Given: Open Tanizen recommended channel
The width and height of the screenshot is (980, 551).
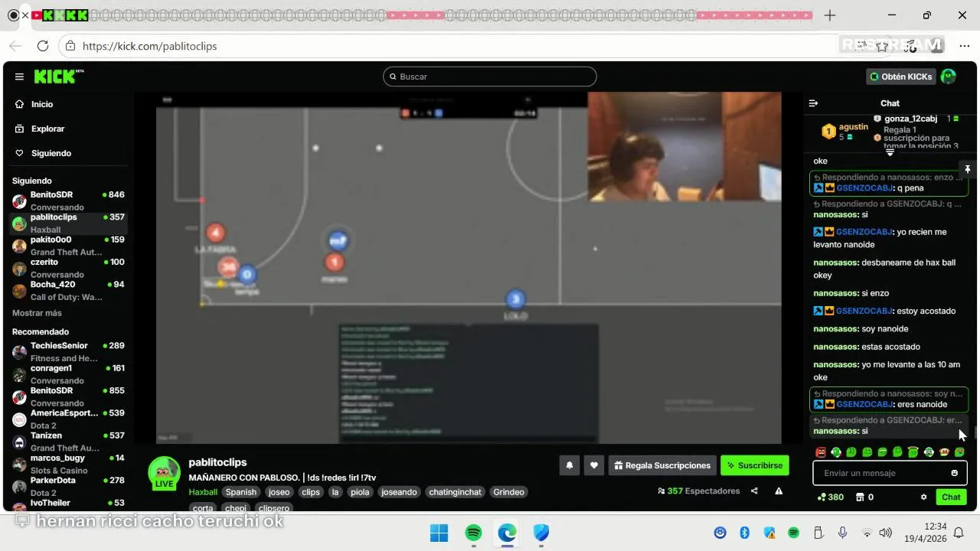Looking at the screenshot, I should tap(68, 441).
